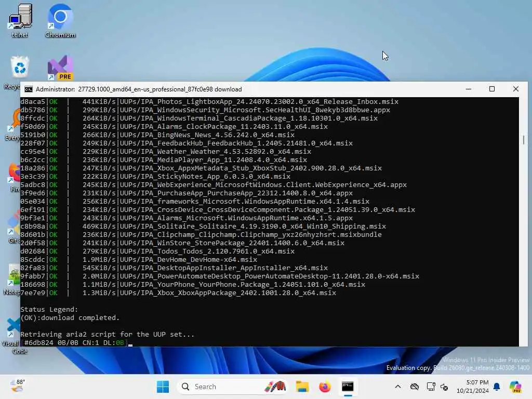Click 'Retrieving aria2 script' line
The image size is (532, 399).
coord(107,334)
